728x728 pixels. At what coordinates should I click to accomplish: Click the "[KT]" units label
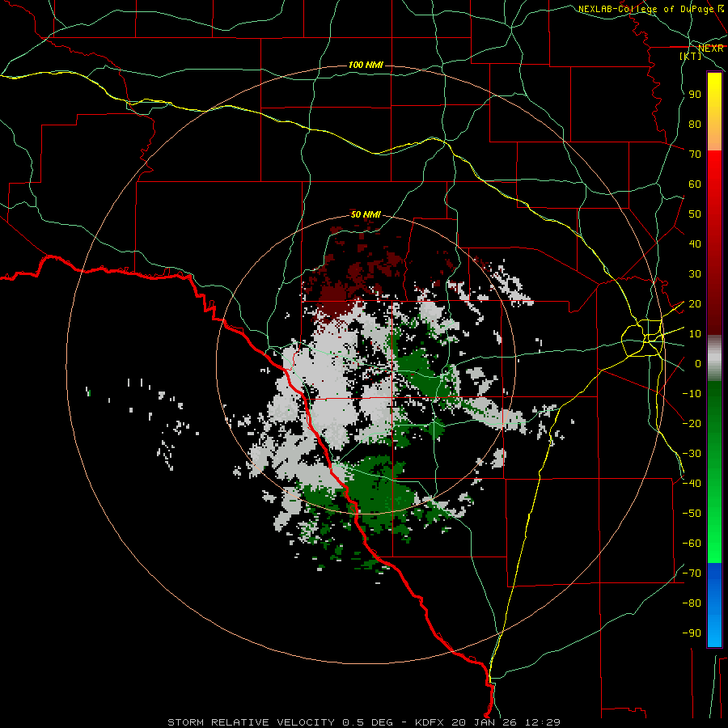click(691, 56)
